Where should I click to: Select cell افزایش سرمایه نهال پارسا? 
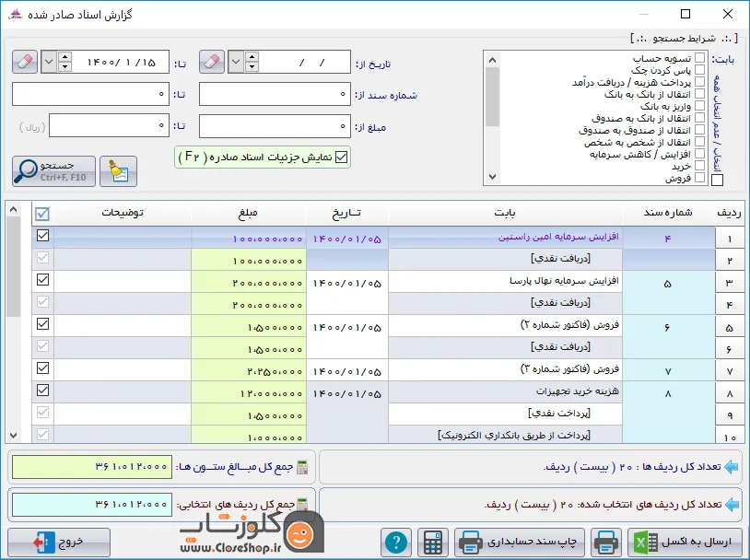point(505,281)
